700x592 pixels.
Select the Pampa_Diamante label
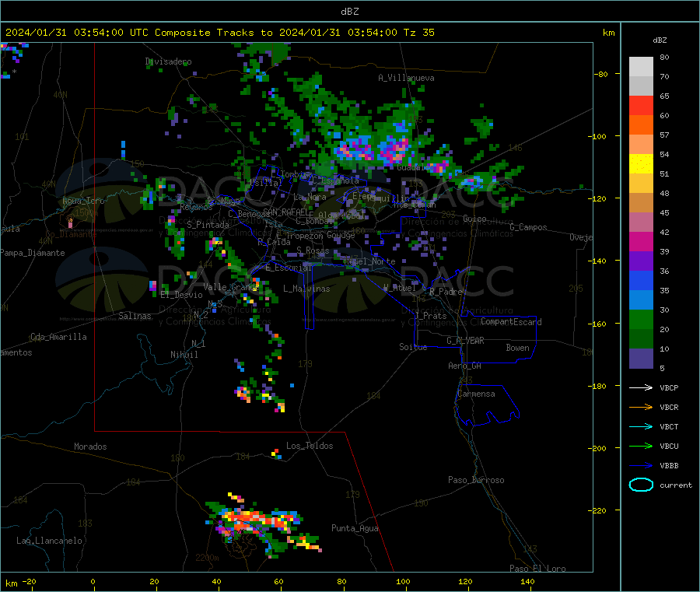click(32, 253)
